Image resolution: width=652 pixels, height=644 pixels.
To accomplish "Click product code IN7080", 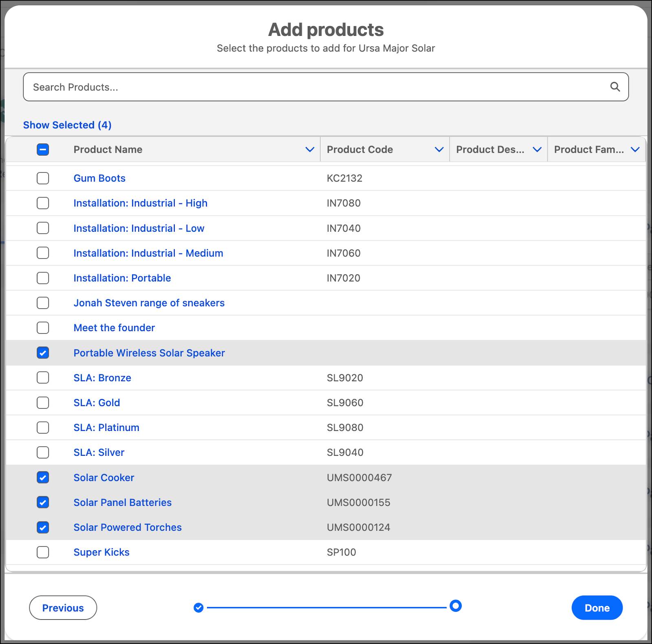I will point(344,203).
